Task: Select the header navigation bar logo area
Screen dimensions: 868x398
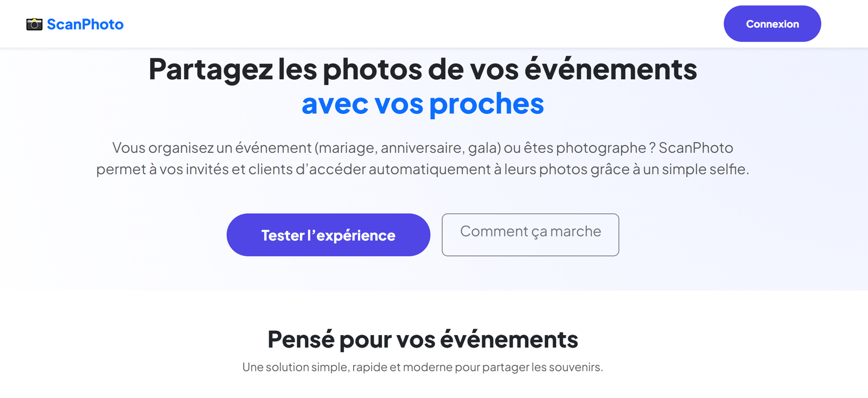Action: [76, 23]
